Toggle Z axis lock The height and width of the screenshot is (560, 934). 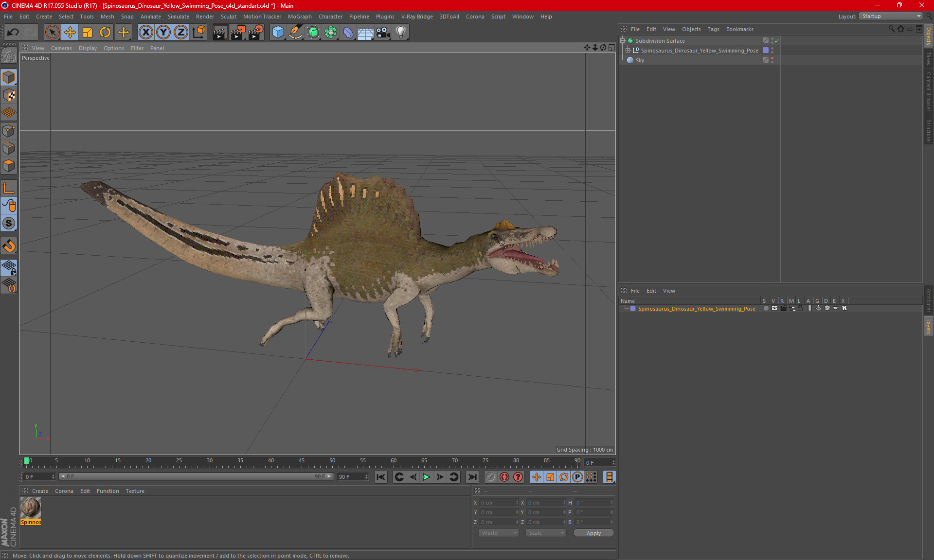[x=181, y=32]
